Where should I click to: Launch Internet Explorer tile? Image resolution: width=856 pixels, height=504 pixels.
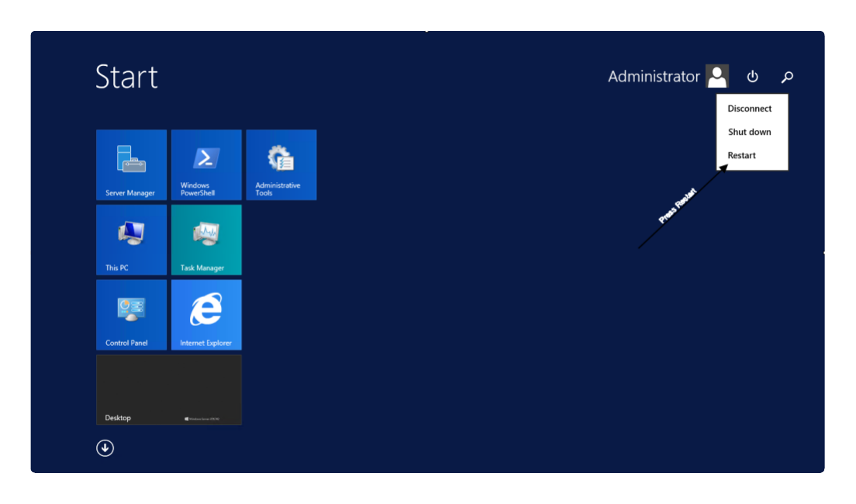[206, 315]
